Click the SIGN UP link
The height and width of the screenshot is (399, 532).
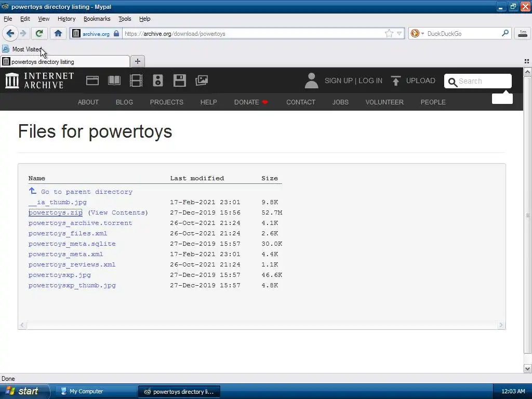point(339,81)
